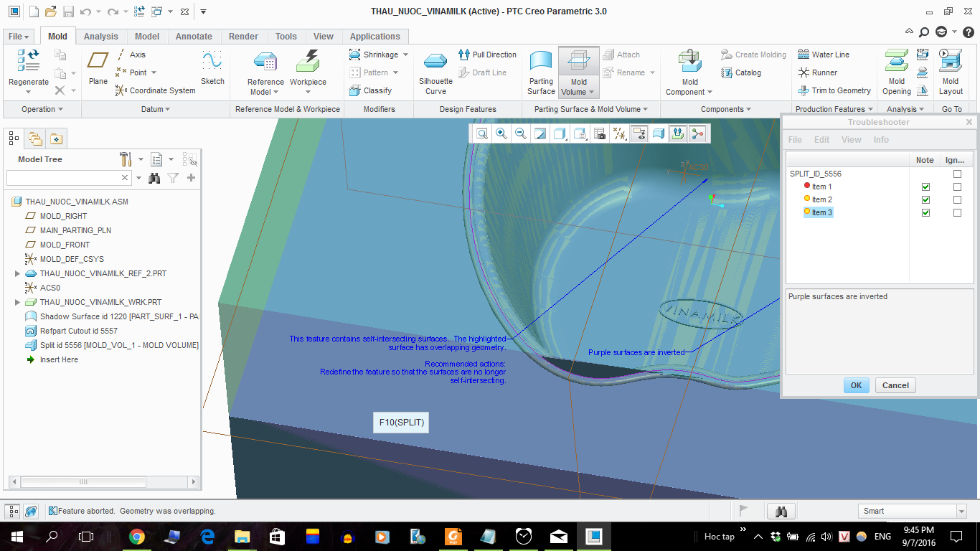Open Chrome from the Windows taskbar
The width and height of the screenshot is (980, 551).
click(137, 537)
